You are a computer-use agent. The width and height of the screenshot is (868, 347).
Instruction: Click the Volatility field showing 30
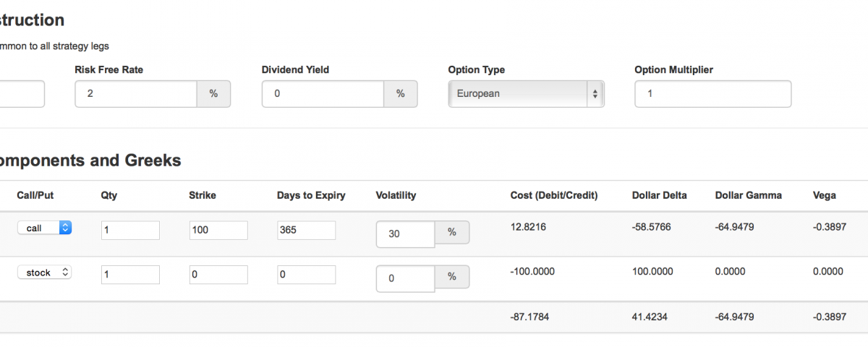click(x=405, y=234)
